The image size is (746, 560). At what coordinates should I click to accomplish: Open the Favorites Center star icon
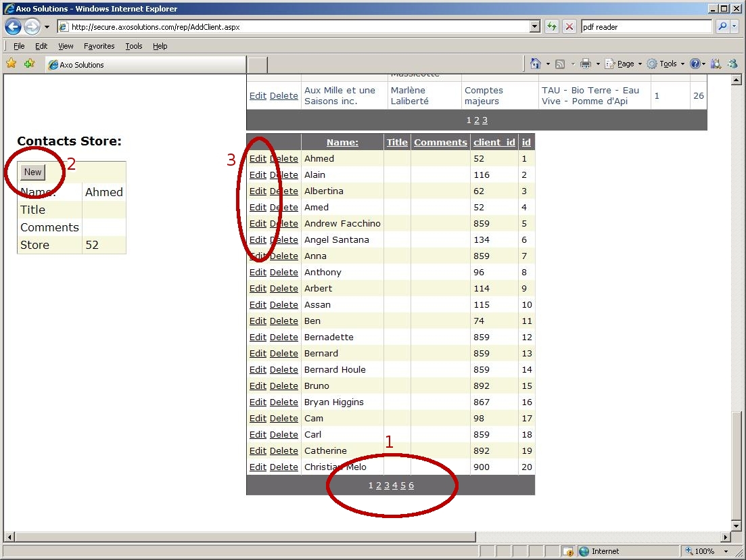(11, 64)
